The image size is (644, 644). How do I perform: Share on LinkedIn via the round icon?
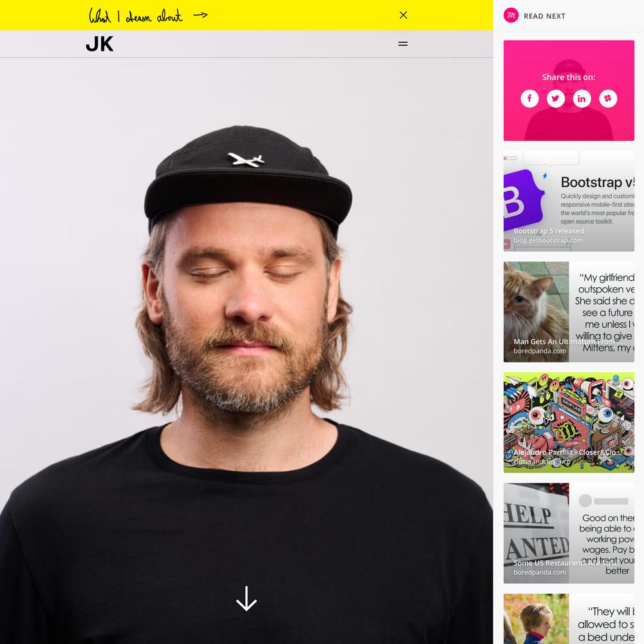pyautogui.click(x=582, y=99)
